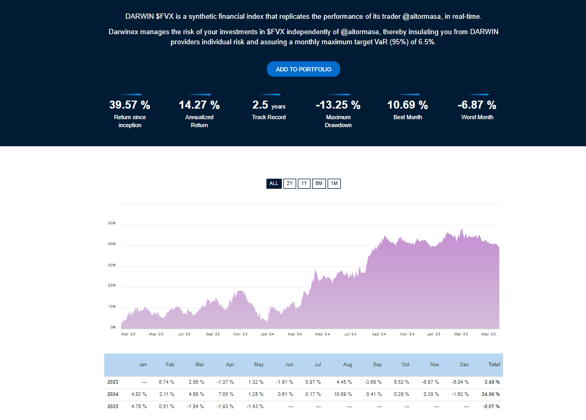Click the 39.57 % return since inception value

coord(130,105)
